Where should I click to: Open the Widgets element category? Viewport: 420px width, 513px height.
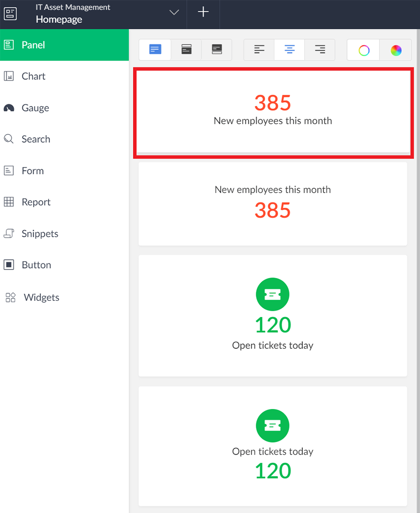64,297
